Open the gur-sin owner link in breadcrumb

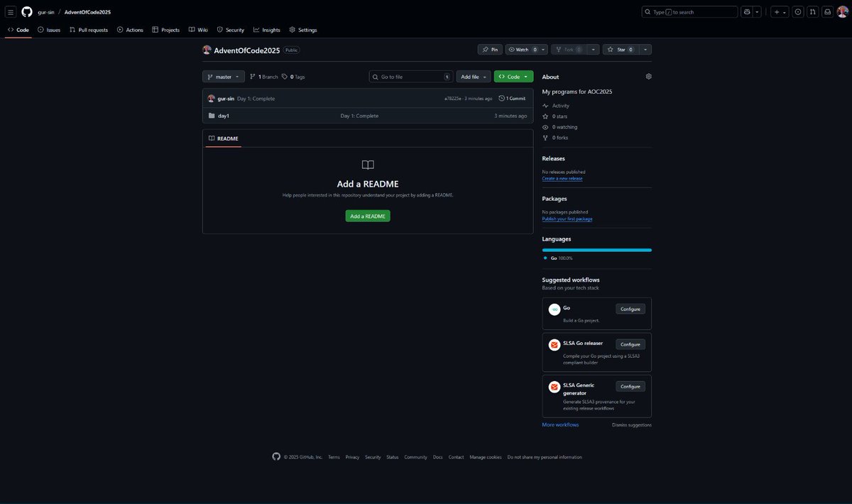tap(47, 12)
